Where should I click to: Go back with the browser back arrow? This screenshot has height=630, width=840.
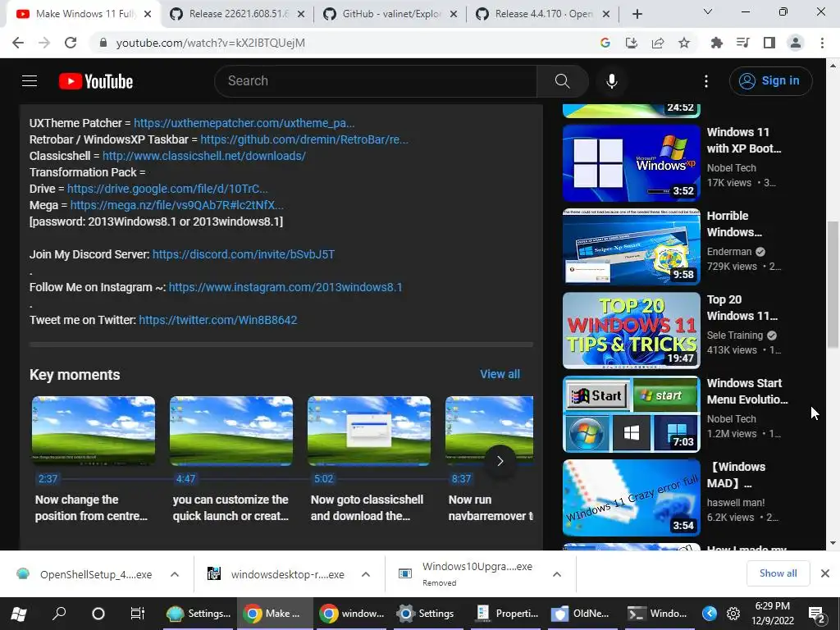click(x=18, y=43)
